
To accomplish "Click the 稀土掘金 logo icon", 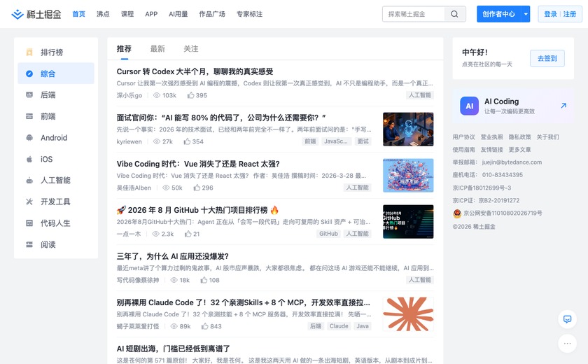I will tap(17, 14).
